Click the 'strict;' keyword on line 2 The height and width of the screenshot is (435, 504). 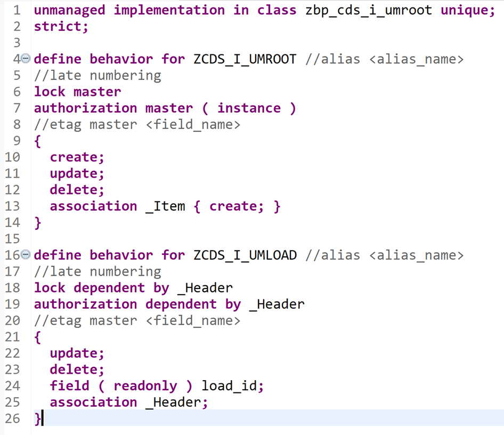61,27
